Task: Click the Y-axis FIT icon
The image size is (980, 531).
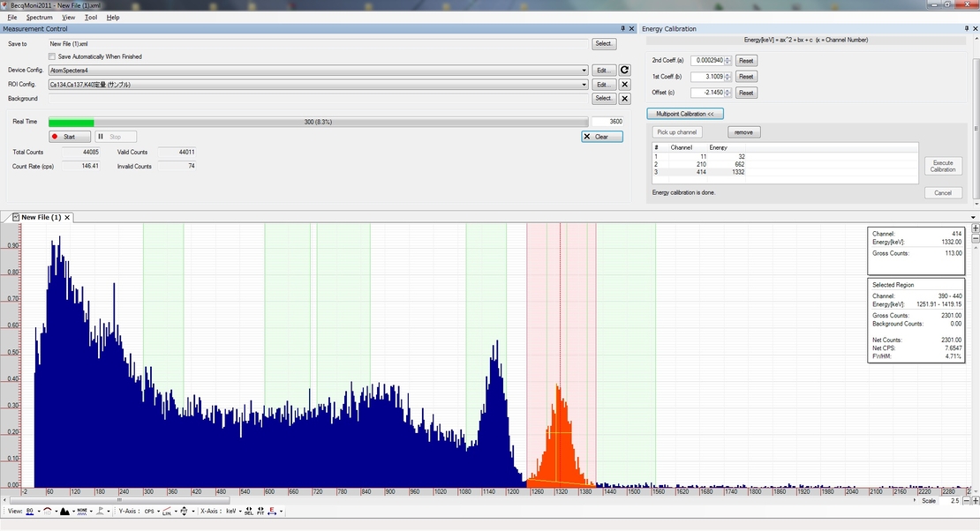Action: [184, 511]
